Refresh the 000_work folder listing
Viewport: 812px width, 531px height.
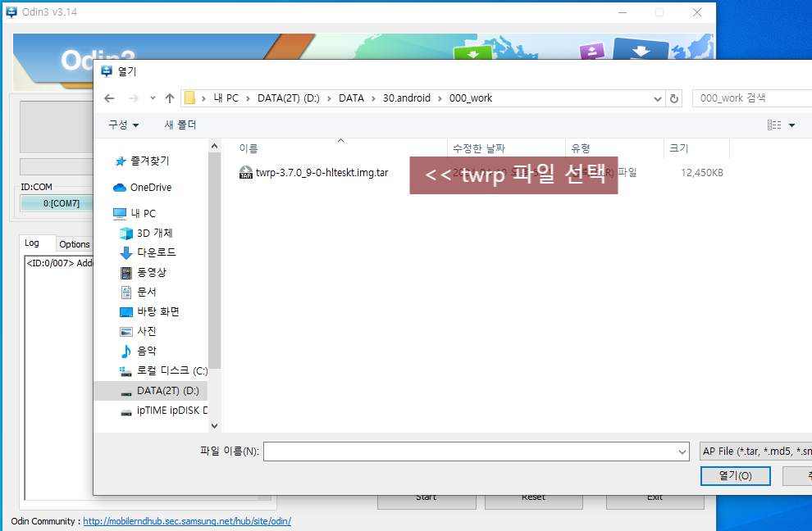click(673, 98)
